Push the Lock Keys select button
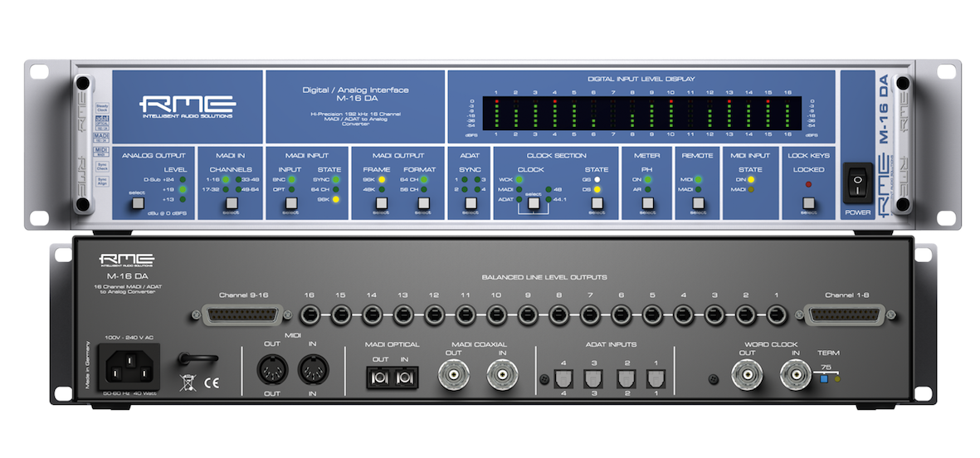 click(809, 203)
